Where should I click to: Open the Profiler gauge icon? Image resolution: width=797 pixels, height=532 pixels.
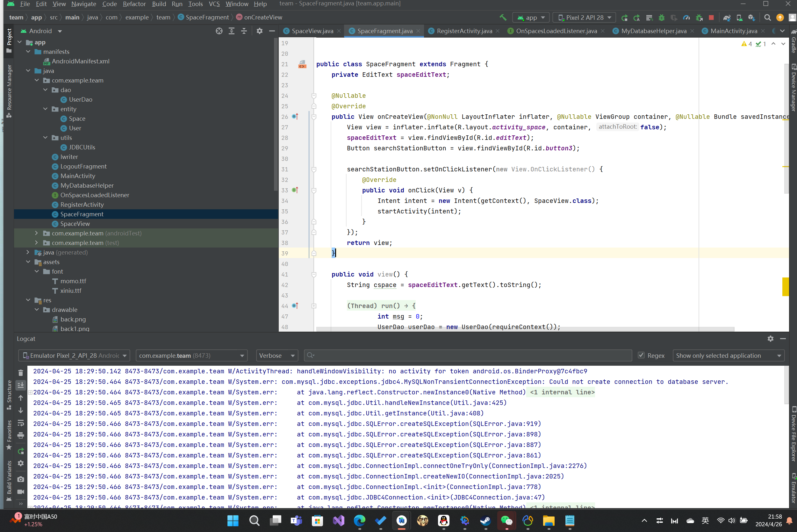point(686,17)
